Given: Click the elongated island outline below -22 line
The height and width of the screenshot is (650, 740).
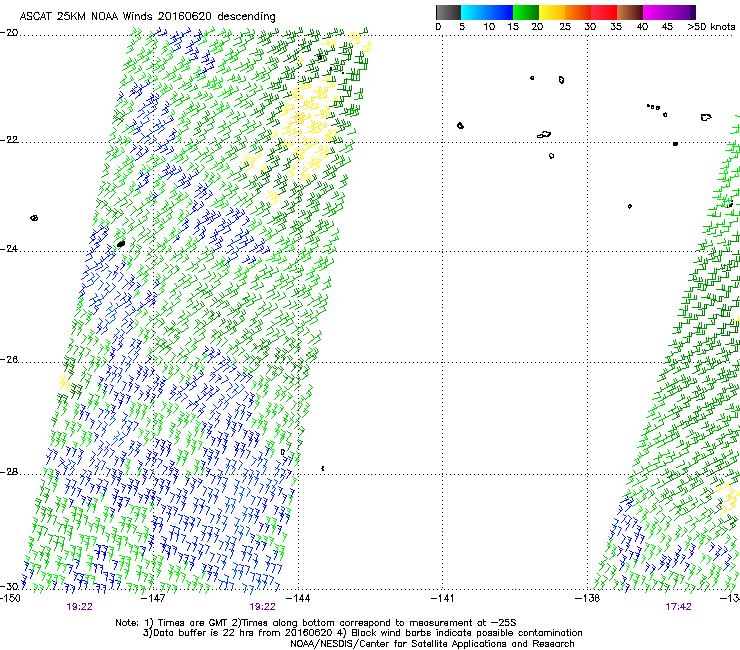Looking at the screenshot, I should [x=544, y=135].
